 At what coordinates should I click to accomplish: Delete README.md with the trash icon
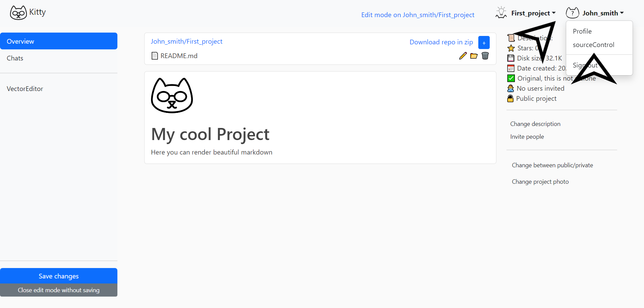click(485, 56)
